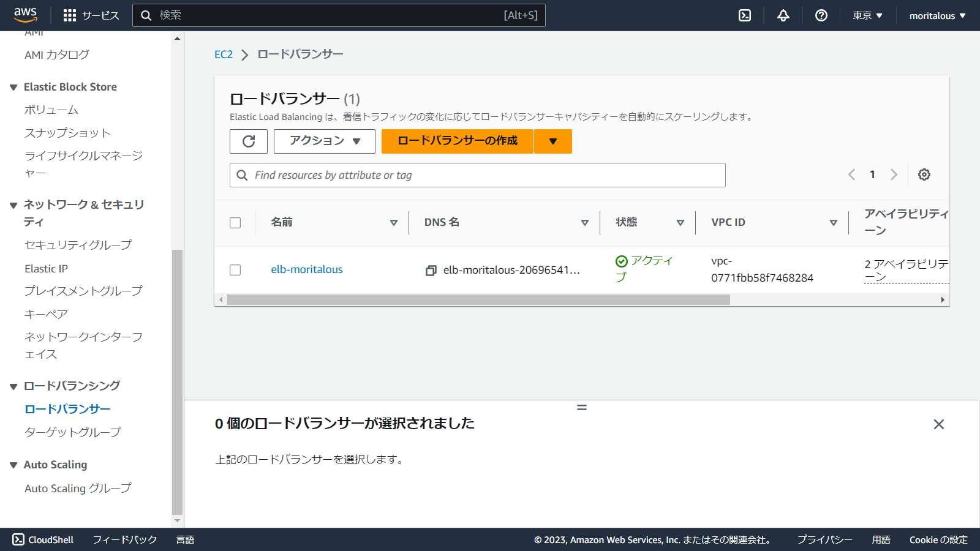Open AWS help with the question mark icon
Viewport: 980px width, 551px height.
tap(821, 15)
